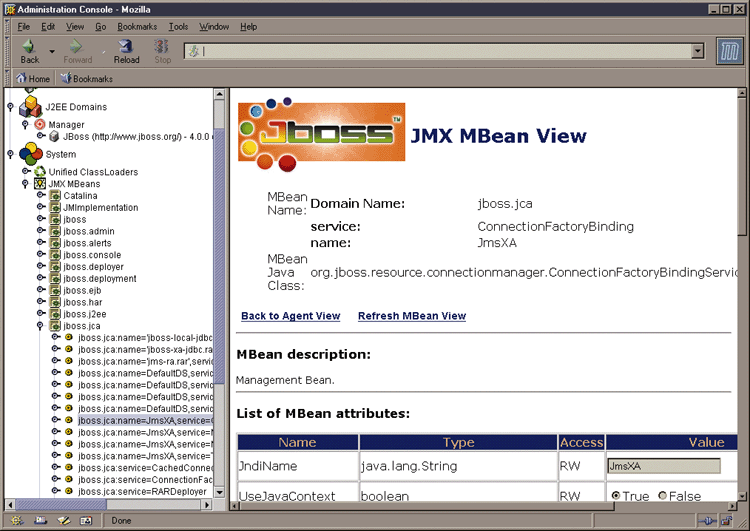Select the JMImplementation tree item

100,208
